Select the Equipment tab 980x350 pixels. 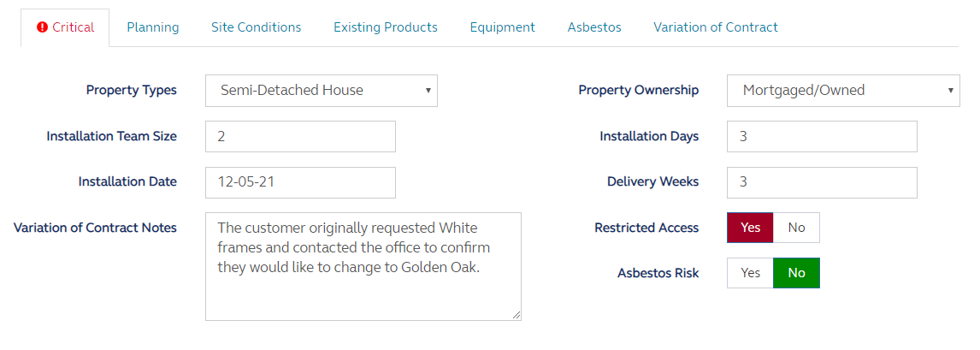pos(503,27)
